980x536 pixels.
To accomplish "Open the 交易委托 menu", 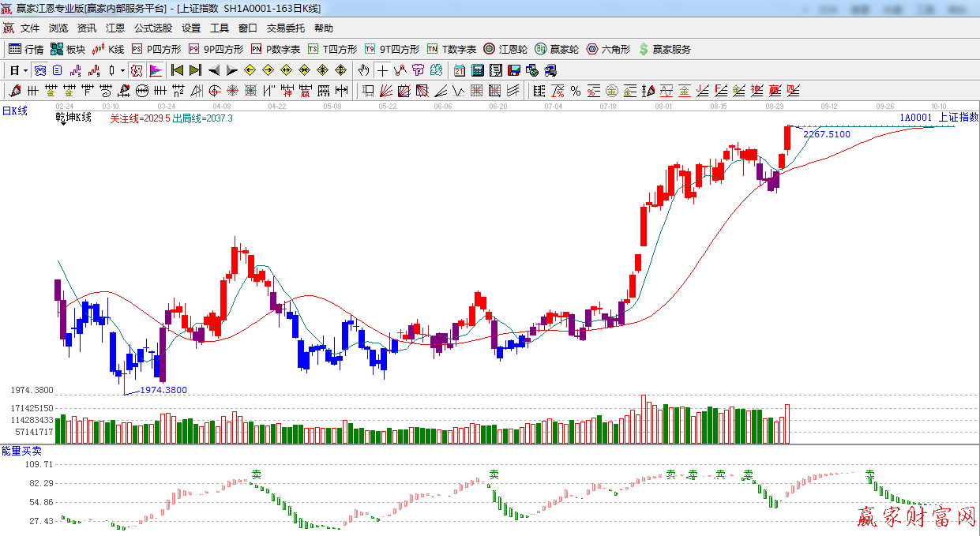I will pos(285,28).
